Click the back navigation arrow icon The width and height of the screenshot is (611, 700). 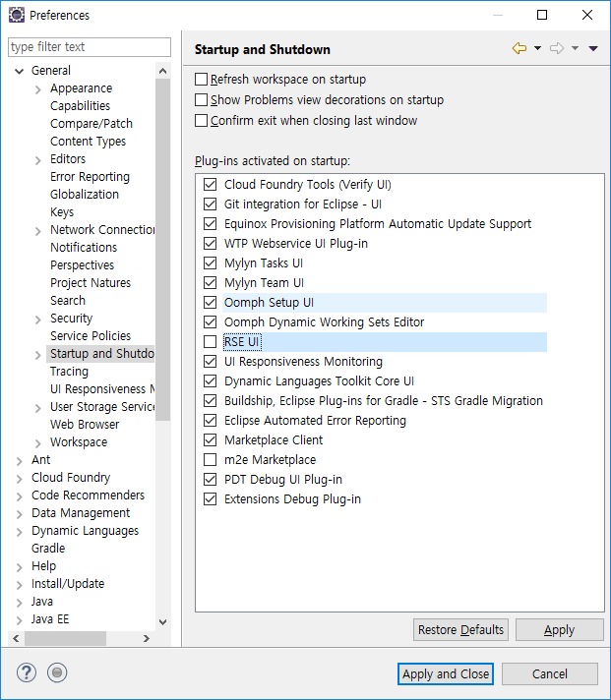[x=519, y=48]
